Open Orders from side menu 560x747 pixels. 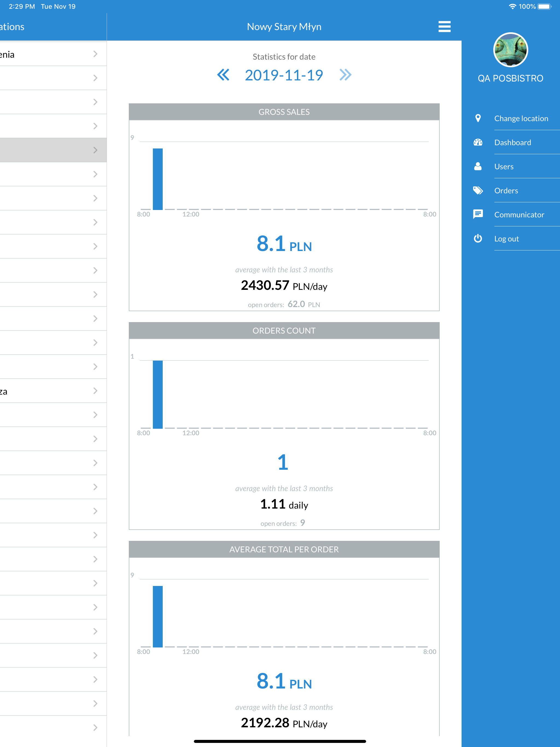(506, 191)
